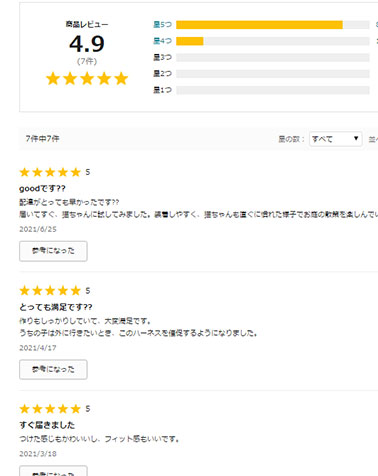Viewport: 378px width, 476px height.
Task: Click 参考になった under the goodです review
Action: (x=53, y=251)
